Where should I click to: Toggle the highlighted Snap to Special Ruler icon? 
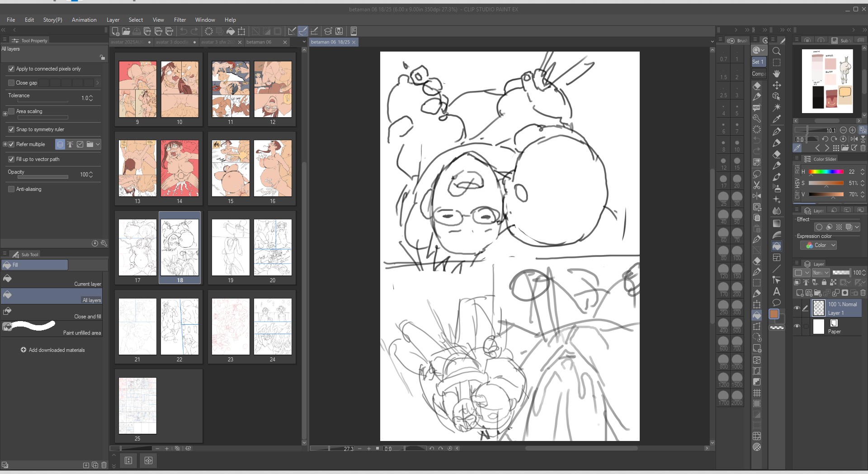pyautogui.click(x=303, y=31)
